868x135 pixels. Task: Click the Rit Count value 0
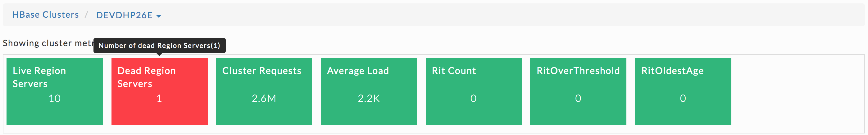tap(473, 98)
